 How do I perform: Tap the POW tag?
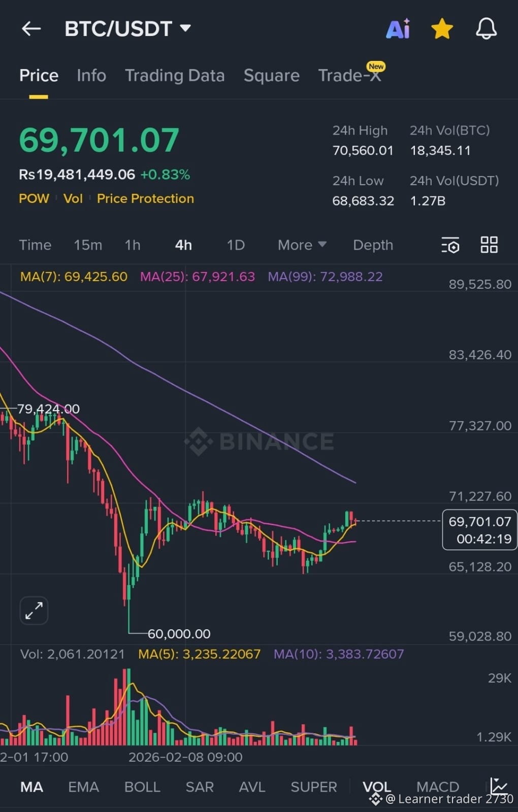click(x=34, y=198)
